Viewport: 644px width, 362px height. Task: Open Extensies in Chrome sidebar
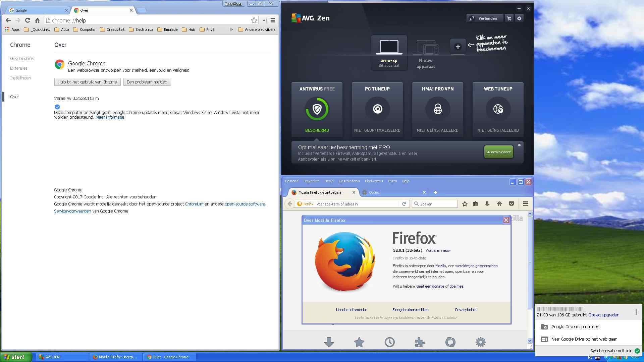(x=19, y=68)
